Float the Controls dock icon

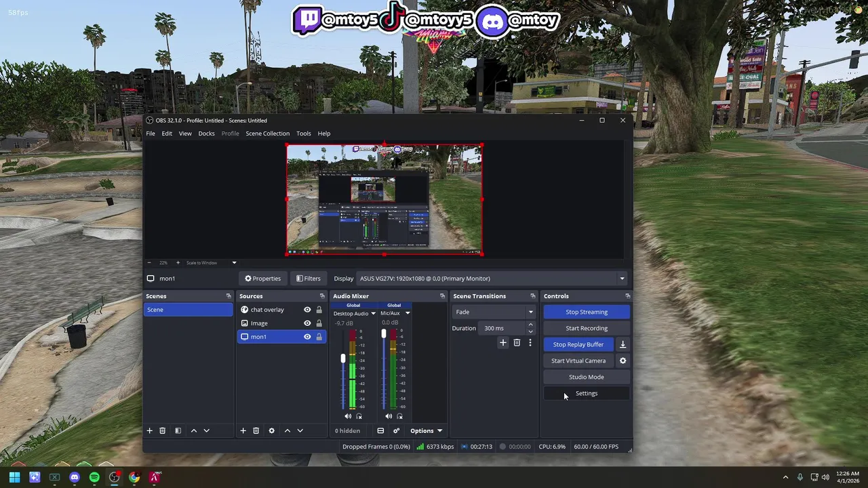pyautogui.click(x=627, y=296)
